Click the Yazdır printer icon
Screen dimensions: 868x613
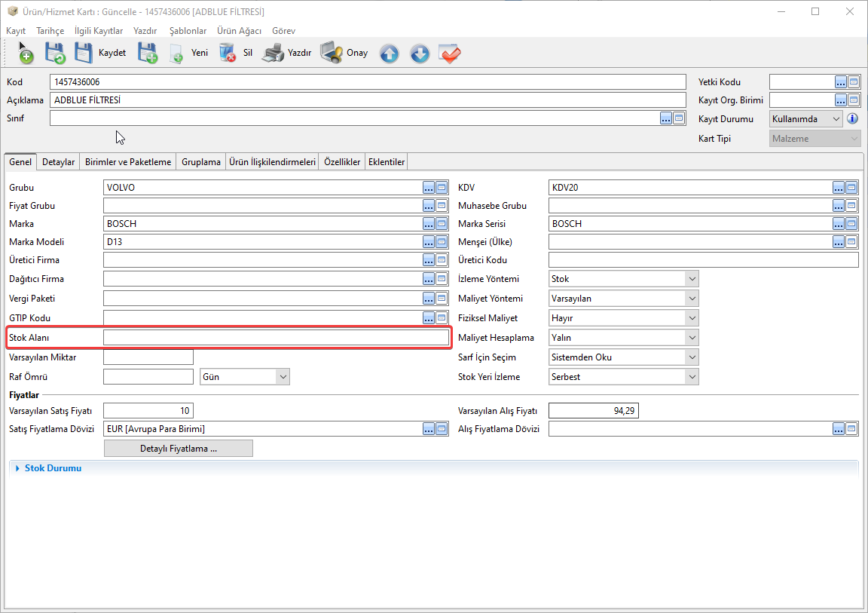(x=273, y=54)
